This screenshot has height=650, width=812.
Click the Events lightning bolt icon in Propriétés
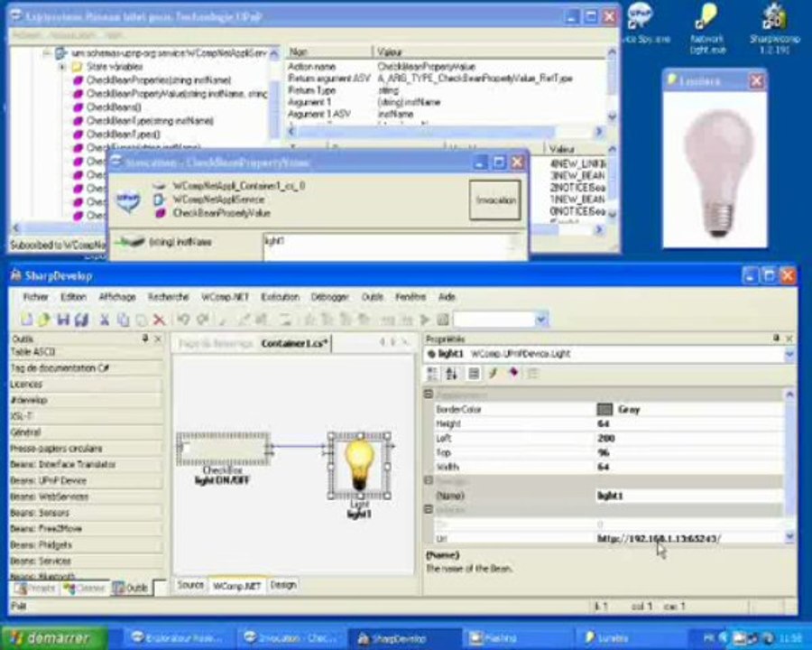(493, 373)
